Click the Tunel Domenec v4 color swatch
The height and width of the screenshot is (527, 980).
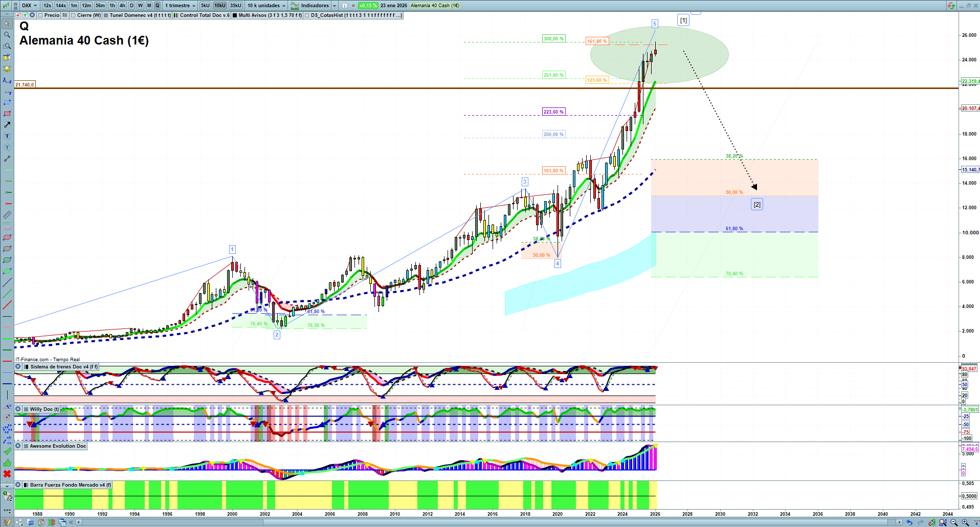pyautogui.click(x=106, y=15)
